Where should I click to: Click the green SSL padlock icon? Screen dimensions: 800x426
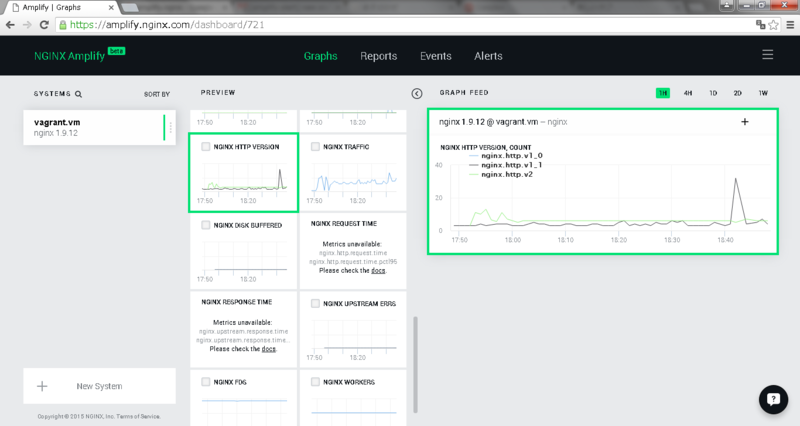(63, 24)
